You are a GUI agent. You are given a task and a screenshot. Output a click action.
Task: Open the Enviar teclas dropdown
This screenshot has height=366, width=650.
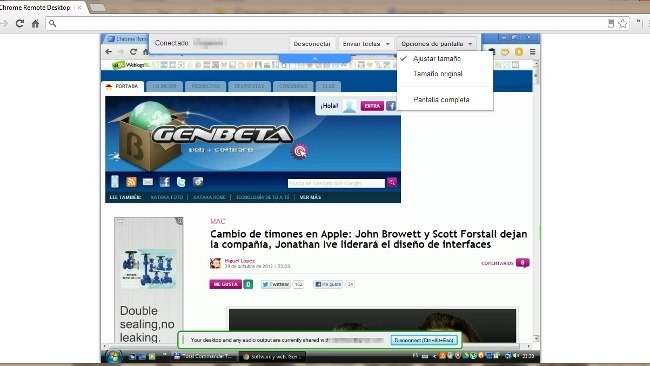pos(366,44)
